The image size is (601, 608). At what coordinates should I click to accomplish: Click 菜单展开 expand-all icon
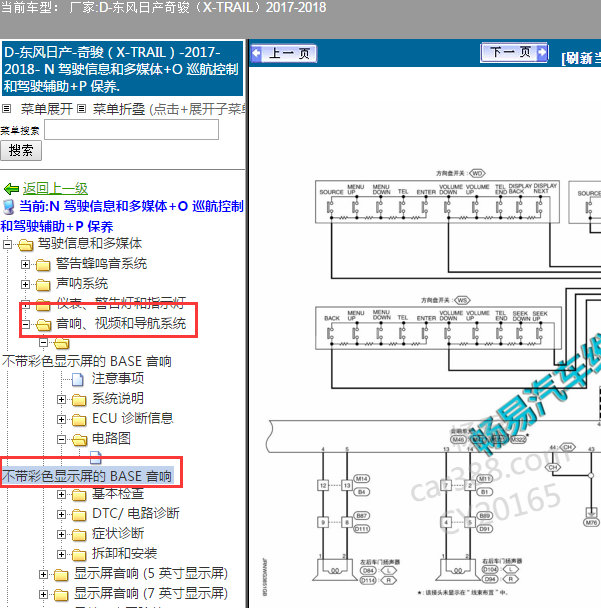[6, 109]
